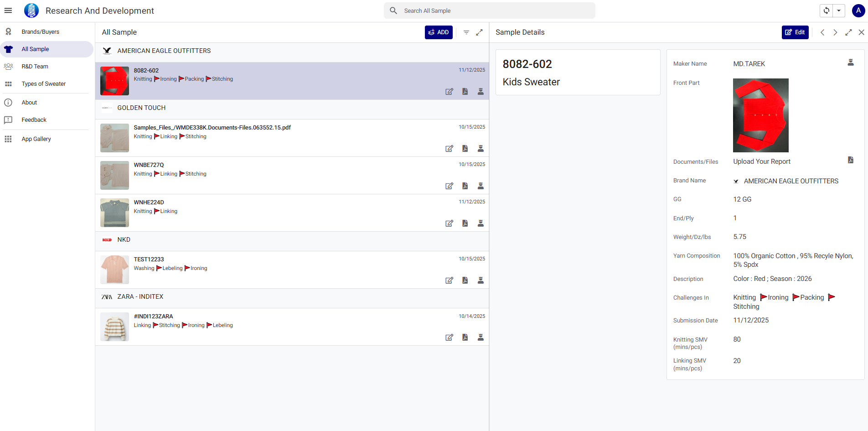
Task: Click the AMERICAN EAGLE OUTFITTERS group header
Action: (292, 51)
